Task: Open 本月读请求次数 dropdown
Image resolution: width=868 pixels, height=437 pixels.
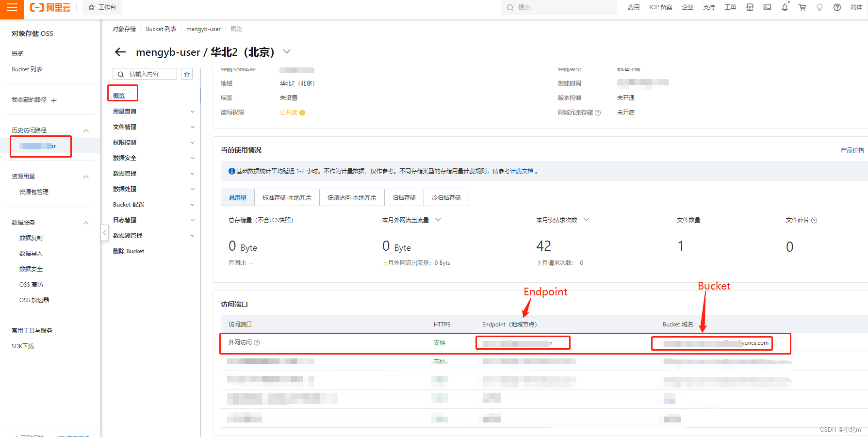Action: coord(586,220)
